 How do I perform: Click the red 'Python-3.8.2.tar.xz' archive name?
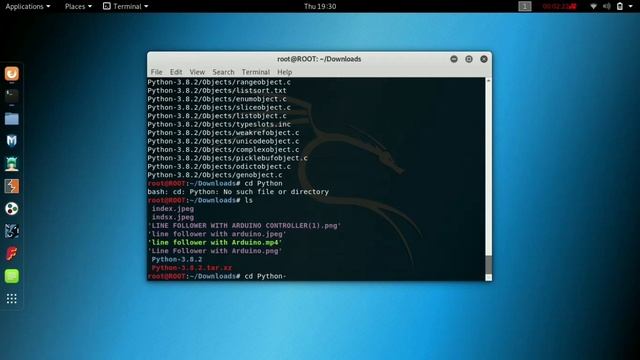pos(191,268)
